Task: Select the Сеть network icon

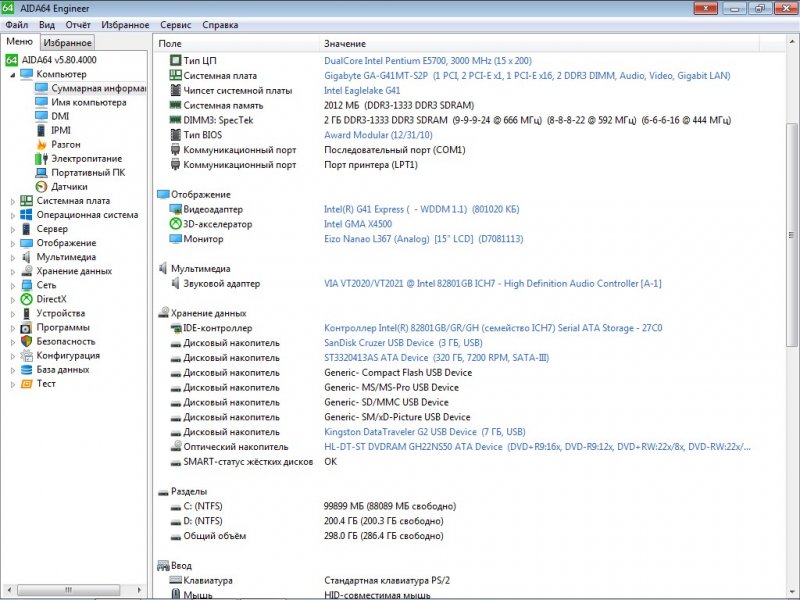Action: (x=25, y=284)
